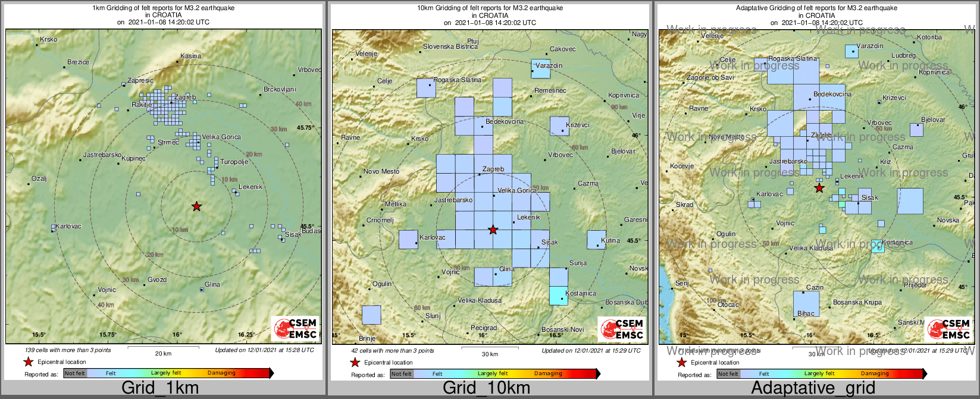
Task: Click the '1km Gridding of felt reports' title
Action: click(164, 8)
